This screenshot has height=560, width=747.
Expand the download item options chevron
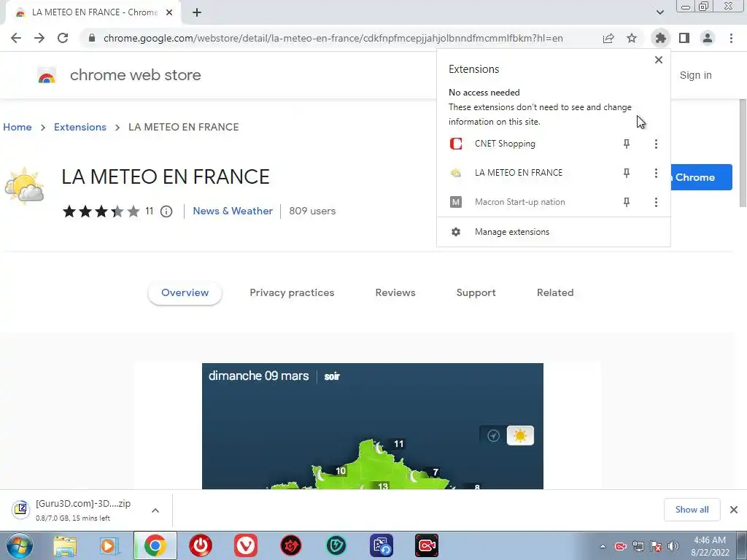pos(155,510)
